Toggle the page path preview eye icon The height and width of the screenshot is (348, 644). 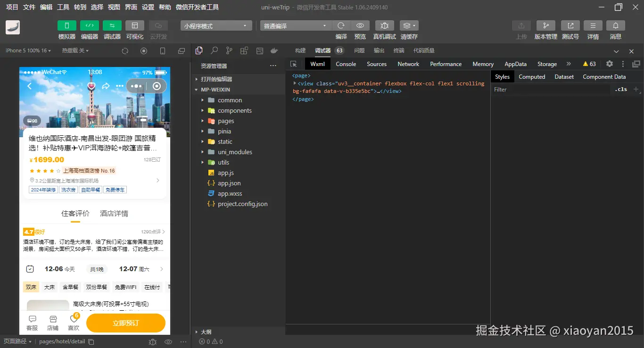(168, 341)
